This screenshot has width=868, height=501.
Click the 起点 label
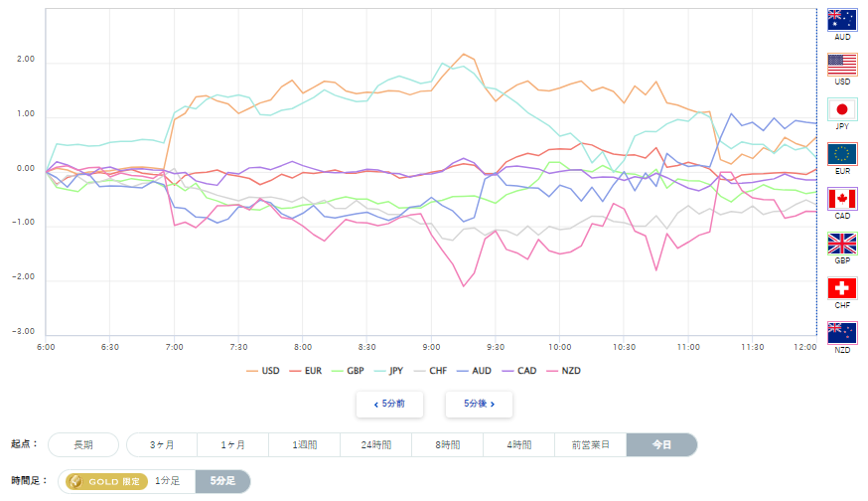[25, 444]
